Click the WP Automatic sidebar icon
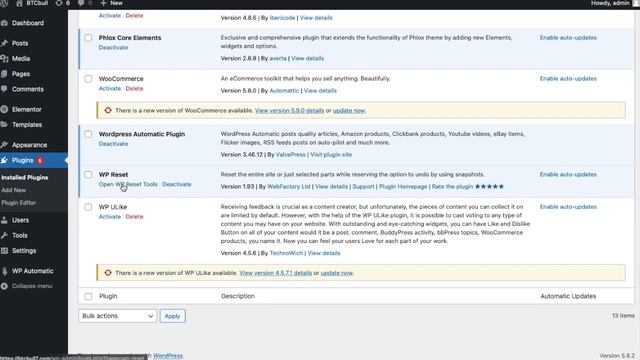This screenshot has height=360, width=640. (x=4, y=271)
